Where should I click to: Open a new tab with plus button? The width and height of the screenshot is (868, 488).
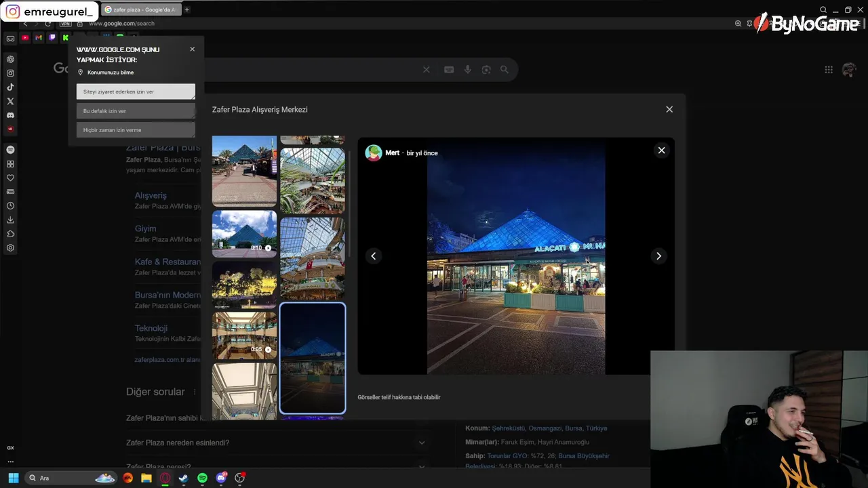[x=186, y=9]
